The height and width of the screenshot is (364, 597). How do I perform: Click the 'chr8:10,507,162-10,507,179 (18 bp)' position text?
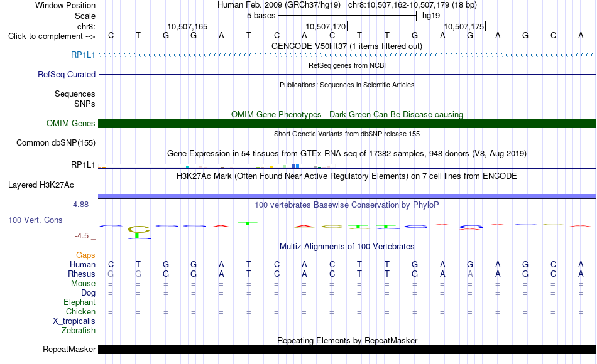412,5
